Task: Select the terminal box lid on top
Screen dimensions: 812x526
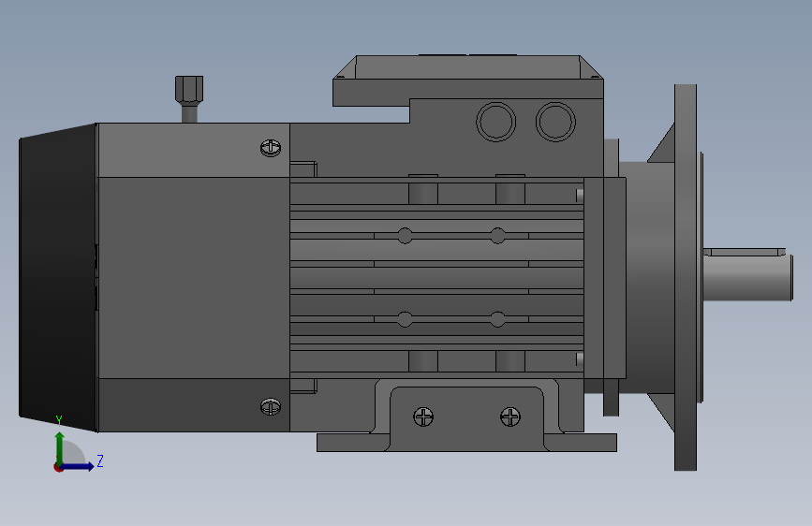Action: [x=468, y=80]
